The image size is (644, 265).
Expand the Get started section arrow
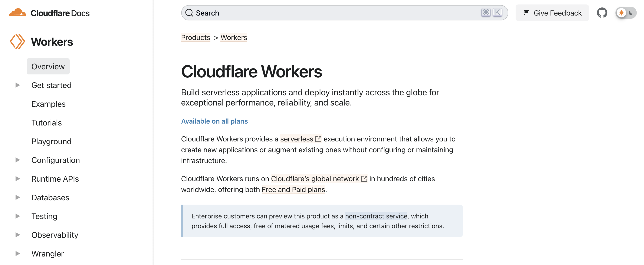coord(17,85)
